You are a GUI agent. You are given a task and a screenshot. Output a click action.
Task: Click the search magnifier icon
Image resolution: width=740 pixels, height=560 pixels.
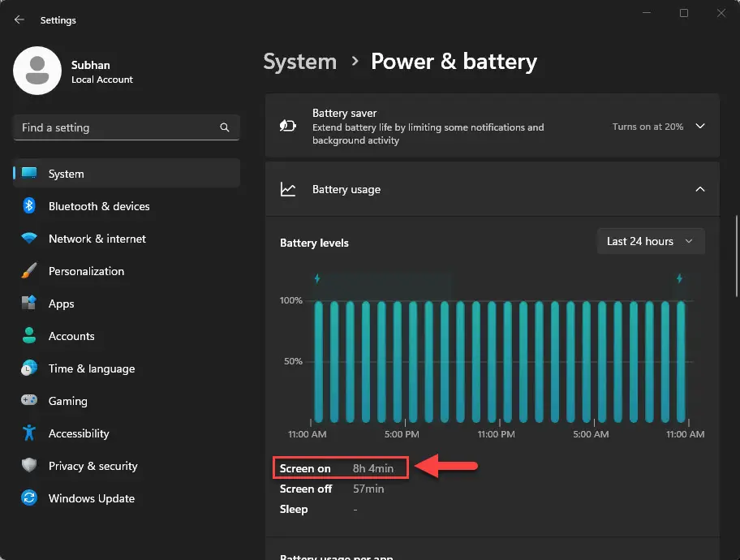point(224,127)
